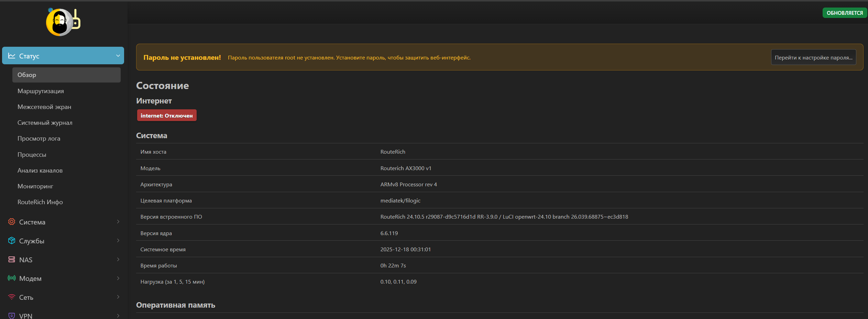Click the System gear icon
The height and width of the screenshot is (319, 868).
click(x=12, y=222)
